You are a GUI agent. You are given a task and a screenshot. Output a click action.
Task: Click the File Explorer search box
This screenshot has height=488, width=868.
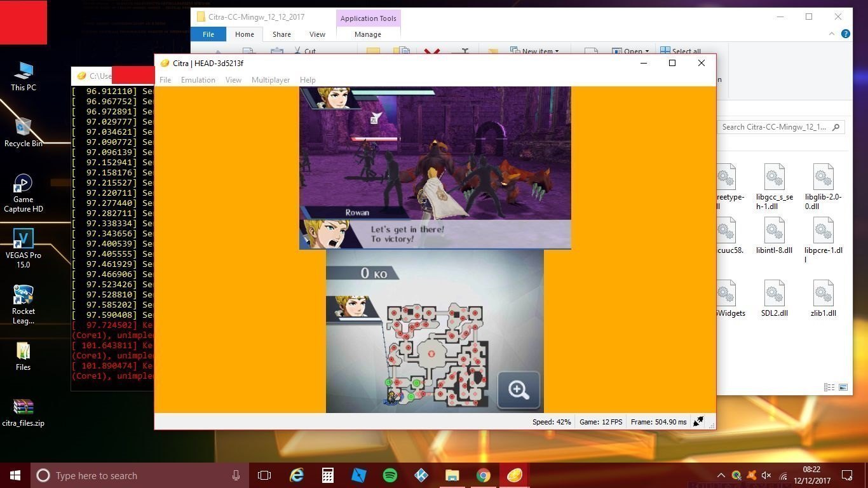(781, 127)
